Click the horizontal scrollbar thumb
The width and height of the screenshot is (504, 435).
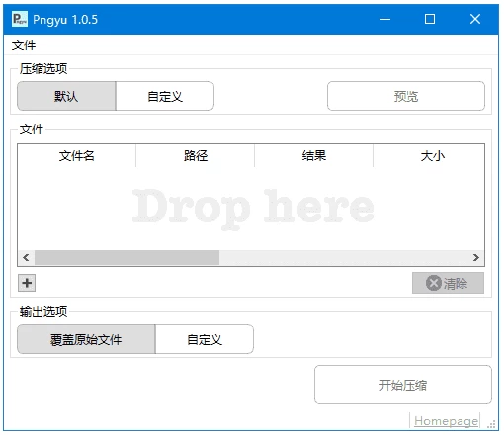coord(126,257)
